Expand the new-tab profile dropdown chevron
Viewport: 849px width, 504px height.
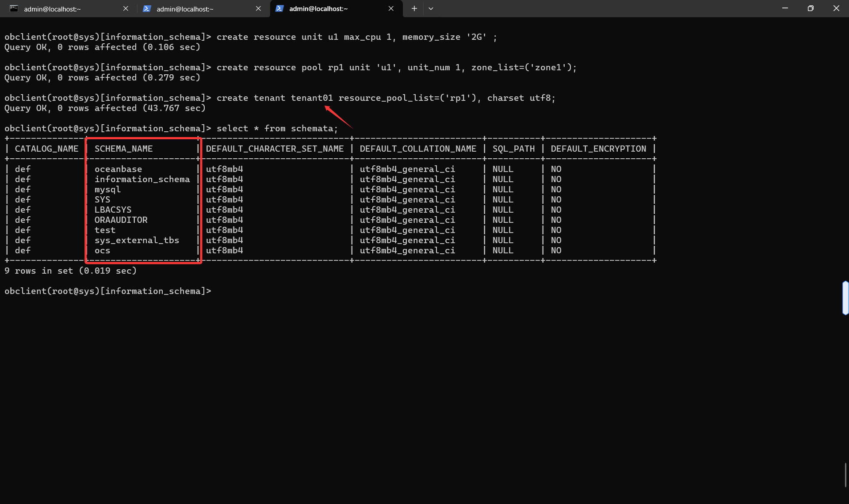click(x=431, y=8)
